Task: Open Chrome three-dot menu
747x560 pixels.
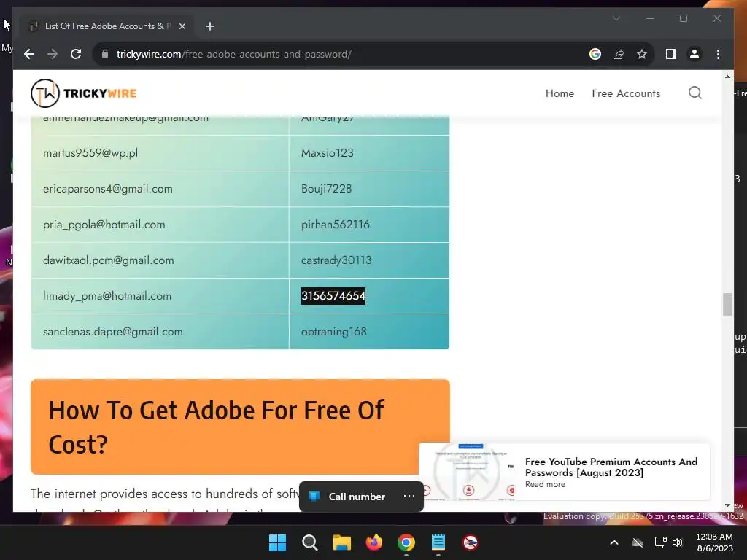Action: (x=718, y=54)
